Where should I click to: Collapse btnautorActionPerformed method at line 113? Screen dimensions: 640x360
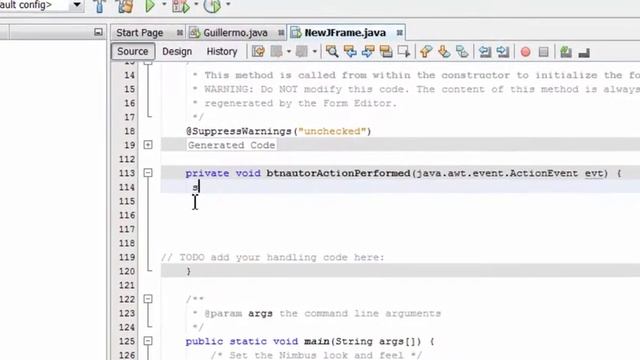[148, 173]
